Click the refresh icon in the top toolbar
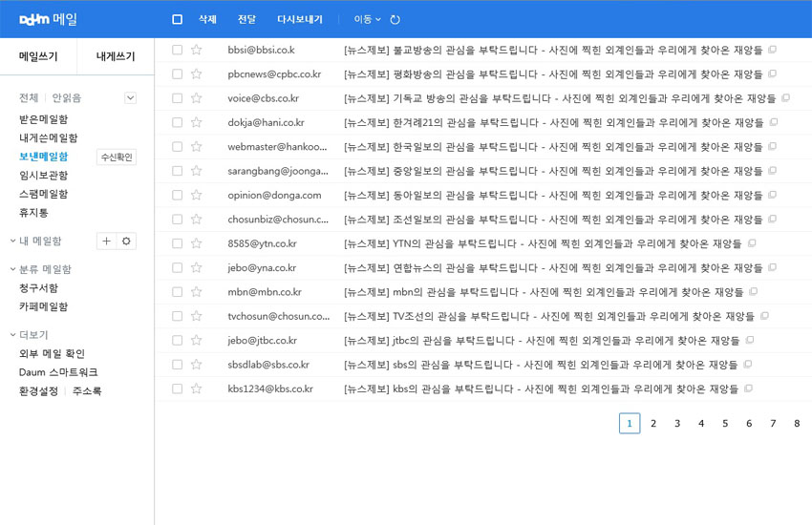This screenshot has height=525, width=812. click(395, 19)
